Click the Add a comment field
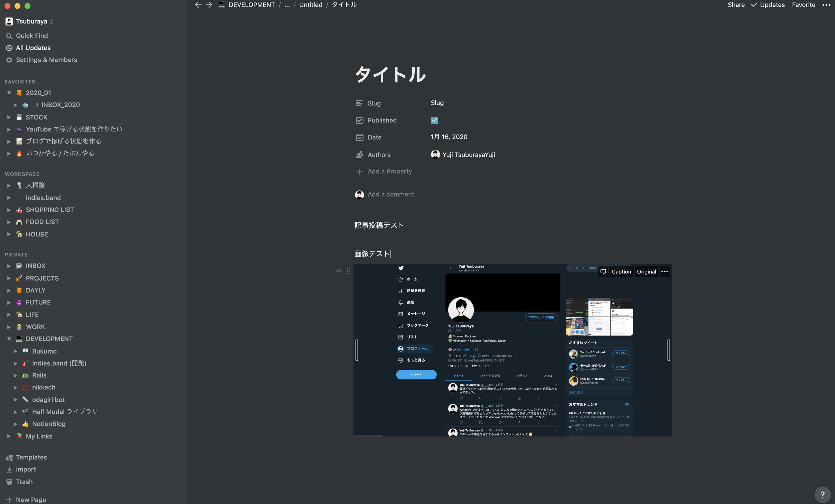835x504 pixels. [x=394, y=194]
